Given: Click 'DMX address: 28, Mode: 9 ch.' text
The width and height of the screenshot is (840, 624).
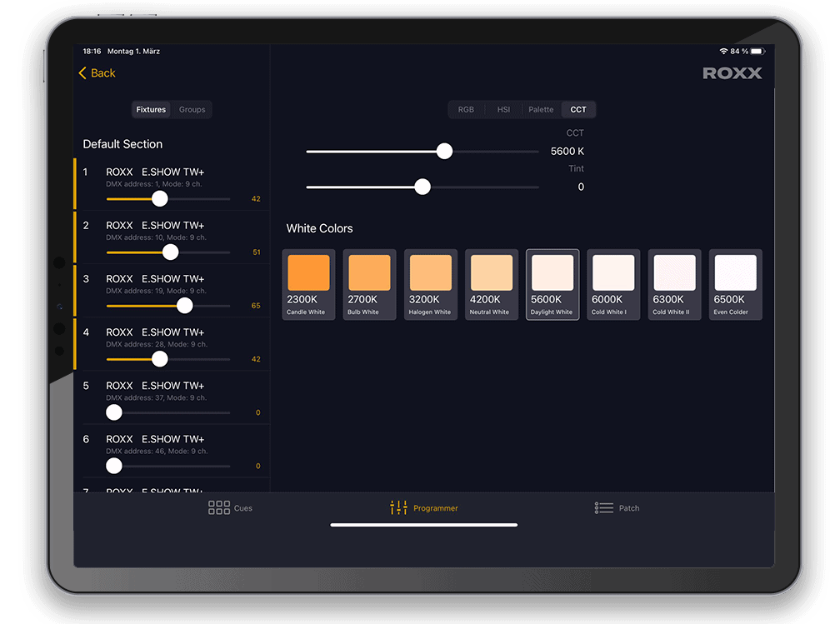Looking at the screenshot, I should tap(157, 344).
